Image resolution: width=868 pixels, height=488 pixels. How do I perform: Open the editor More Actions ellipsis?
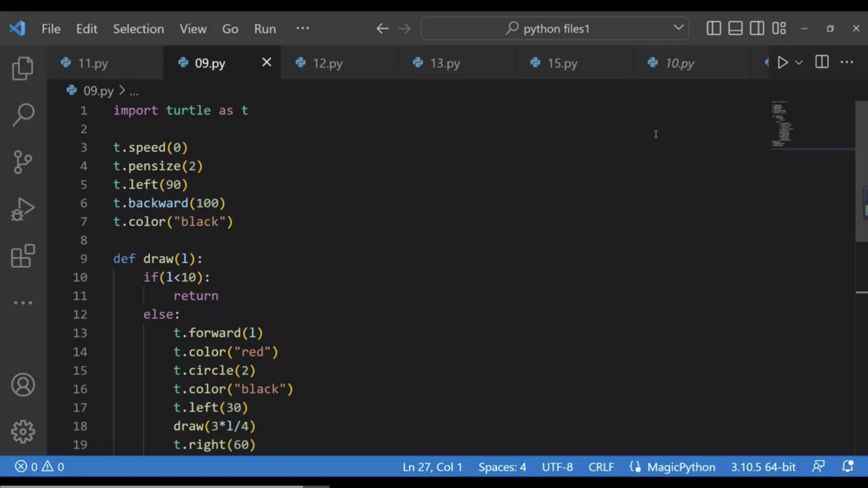tap(847, 62)
